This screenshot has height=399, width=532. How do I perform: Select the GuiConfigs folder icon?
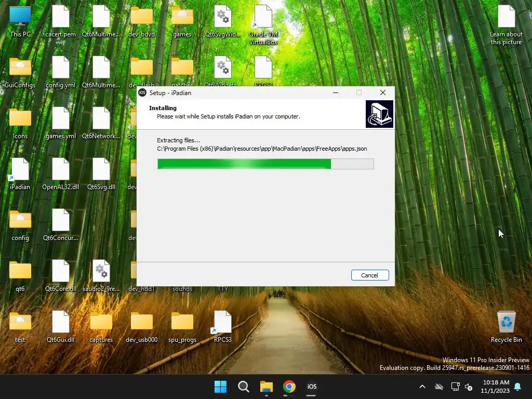pyautogui.click(x=20, y=72)
